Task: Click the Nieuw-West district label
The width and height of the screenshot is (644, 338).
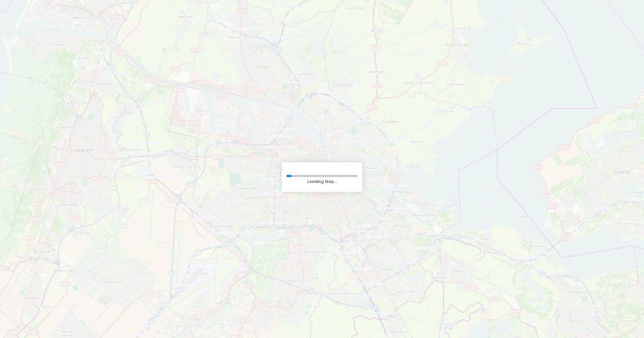Action: point(248,188)
